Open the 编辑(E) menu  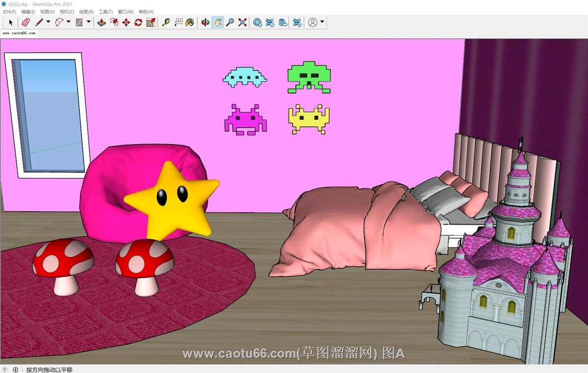(x=28, y=12)
